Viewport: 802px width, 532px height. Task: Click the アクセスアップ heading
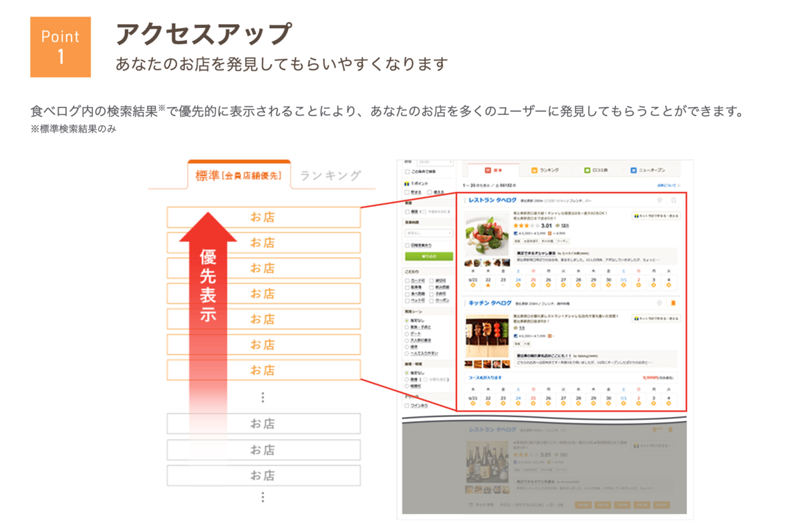pyautogui.click(x=204, y=33)
